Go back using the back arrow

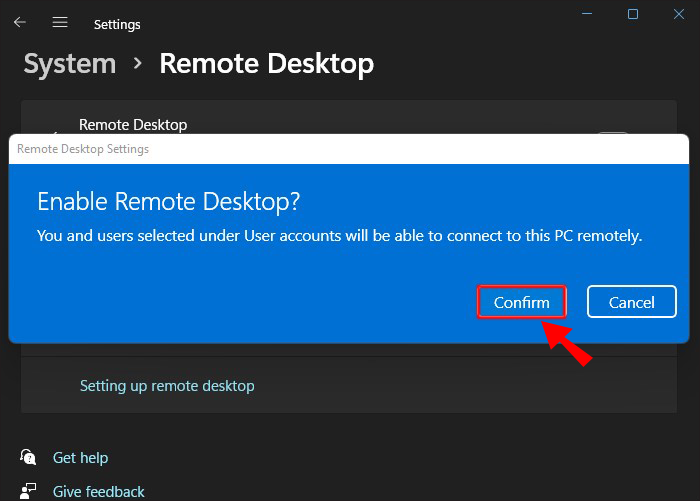point(20,22)
